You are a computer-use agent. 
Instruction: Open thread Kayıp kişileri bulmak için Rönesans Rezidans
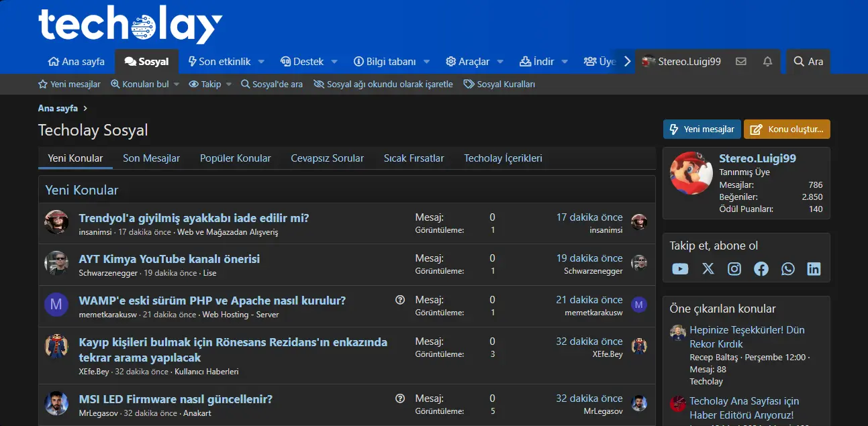click(x=233, y=350)
